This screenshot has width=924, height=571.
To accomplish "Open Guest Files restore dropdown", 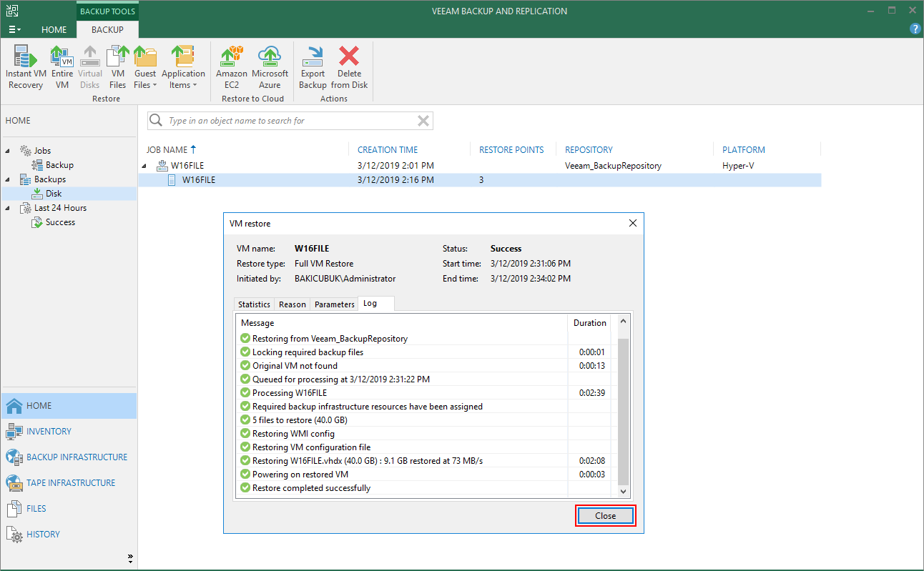I will 145,67.
